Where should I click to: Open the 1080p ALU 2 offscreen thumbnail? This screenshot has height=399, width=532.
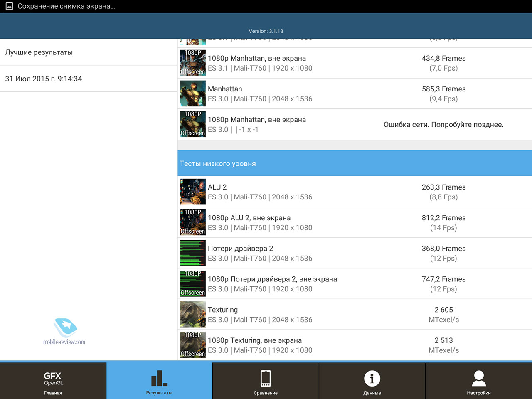pos(192,222)
